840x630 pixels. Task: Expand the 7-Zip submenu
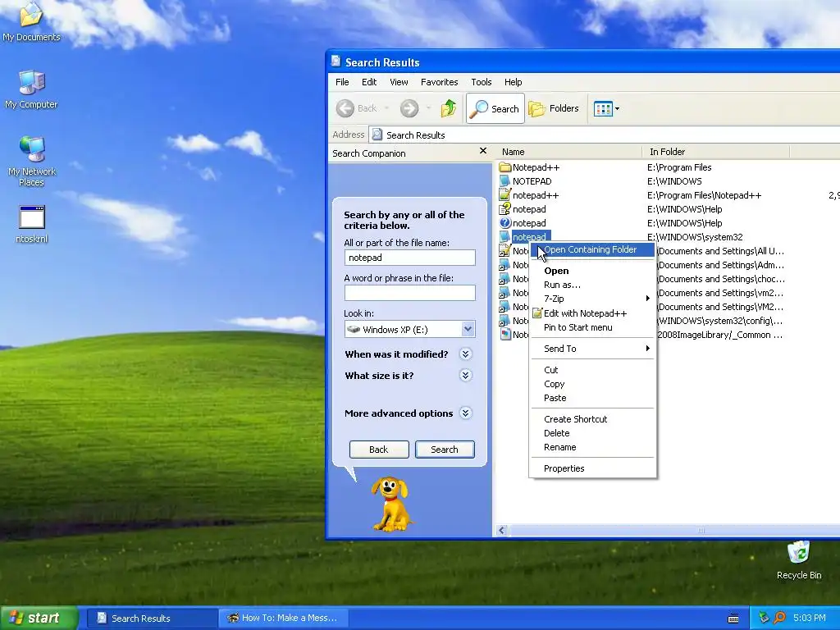(592, 299)
